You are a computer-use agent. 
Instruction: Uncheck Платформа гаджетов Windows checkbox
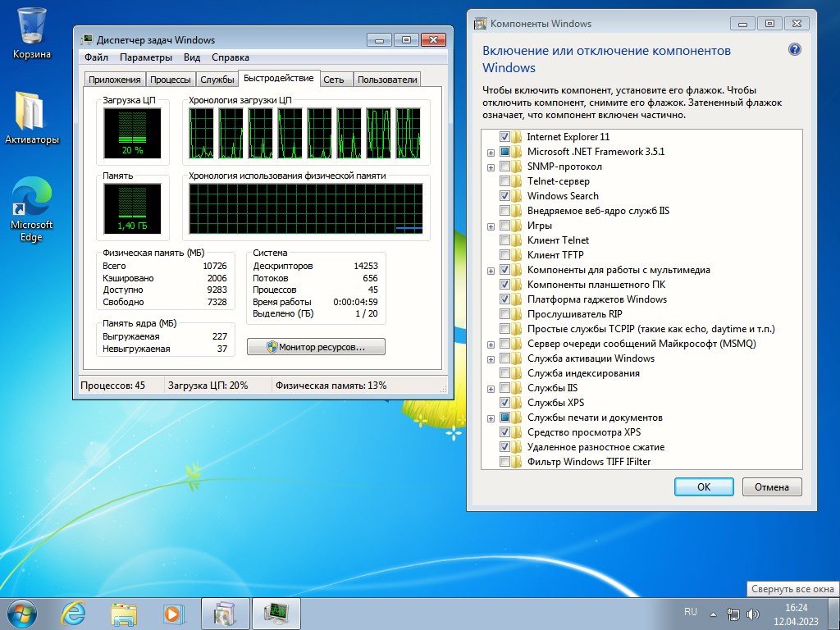[x=504, y=299]
